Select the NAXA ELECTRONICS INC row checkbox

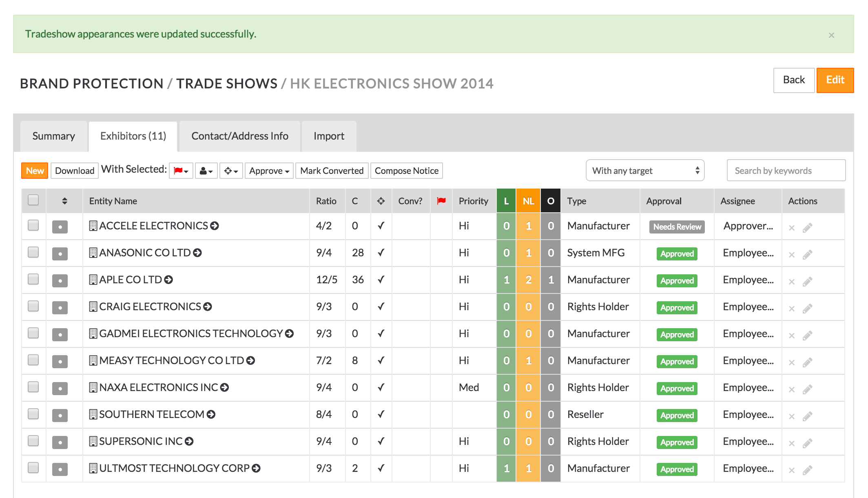click(x=33, y=387)
